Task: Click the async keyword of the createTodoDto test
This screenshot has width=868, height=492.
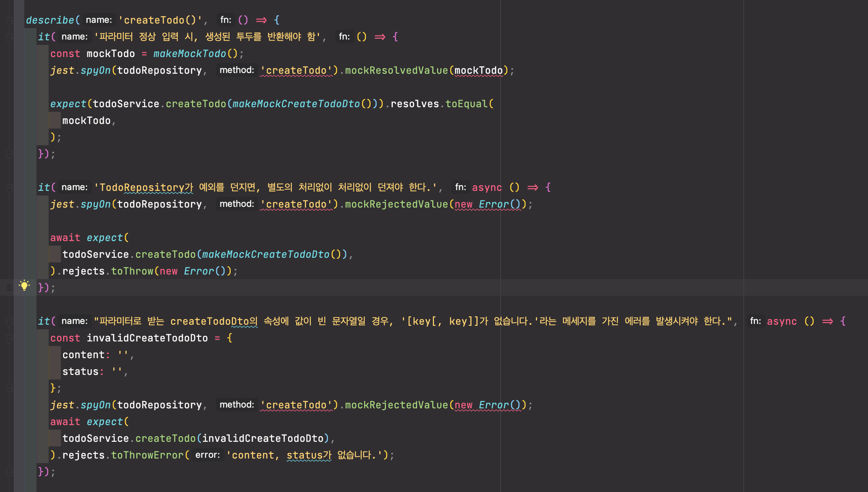Action: click(x=782, y=321)
